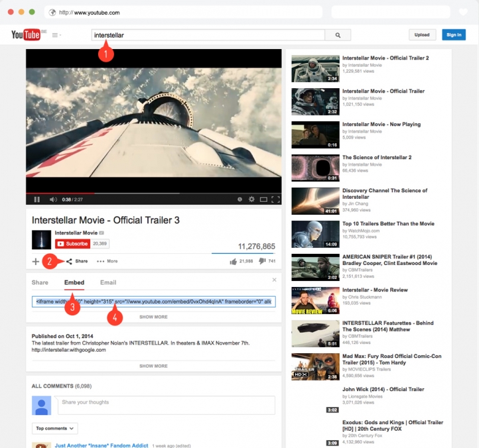Click the red close window dot
This screenshot has height=448, width=479.
pyautogui.click(x=11, y=12)
